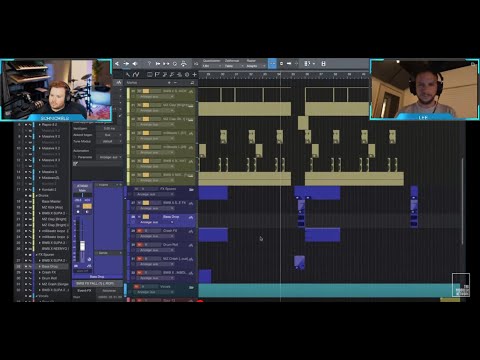Click the Verzögern value field
Image resolution: width=480 pixels, height=360 pixels.
[110, 128]
